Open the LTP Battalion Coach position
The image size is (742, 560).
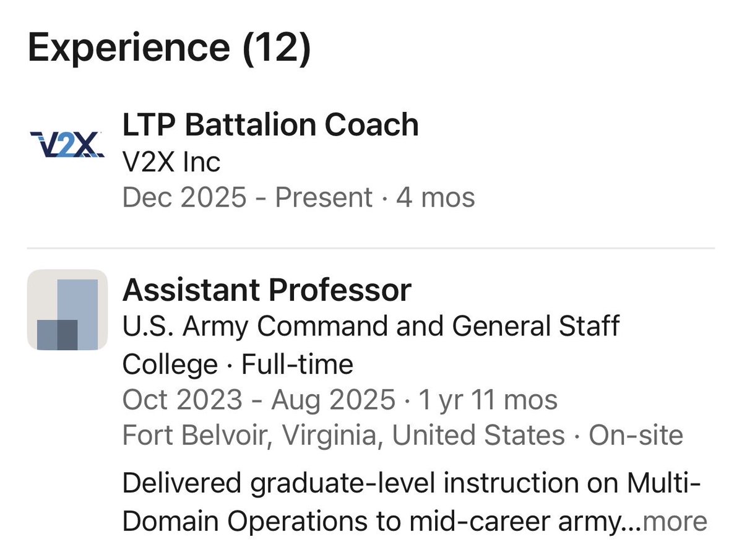[270, 126]
